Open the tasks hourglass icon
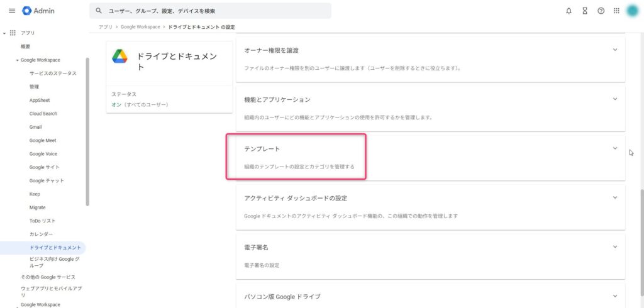The height and width of the screenshot is (308, 644). click(585, 11)
